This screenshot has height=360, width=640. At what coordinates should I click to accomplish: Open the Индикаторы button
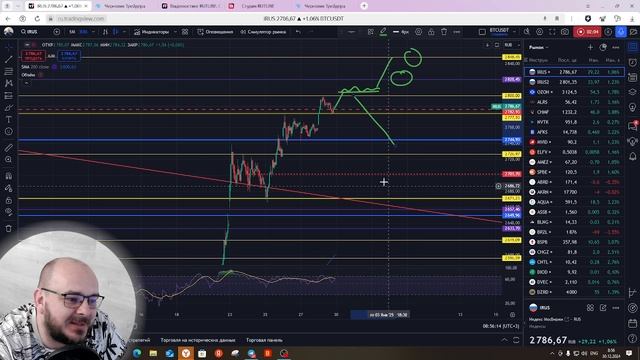point(151,32)
